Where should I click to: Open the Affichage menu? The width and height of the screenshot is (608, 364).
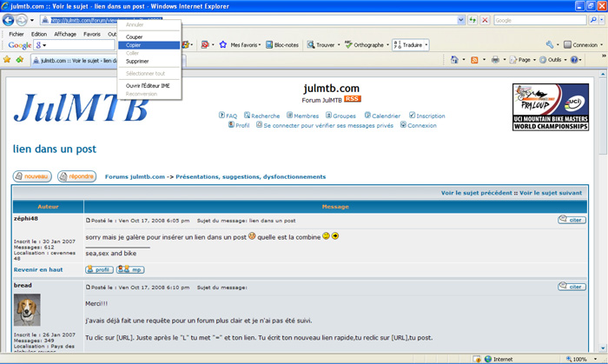point(65,34)
